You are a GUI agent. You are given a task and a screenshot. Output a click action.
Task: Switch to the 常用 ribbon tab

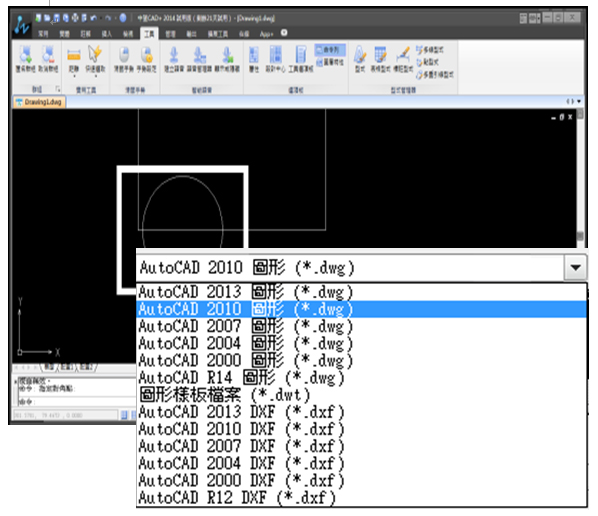coord(43,34)
